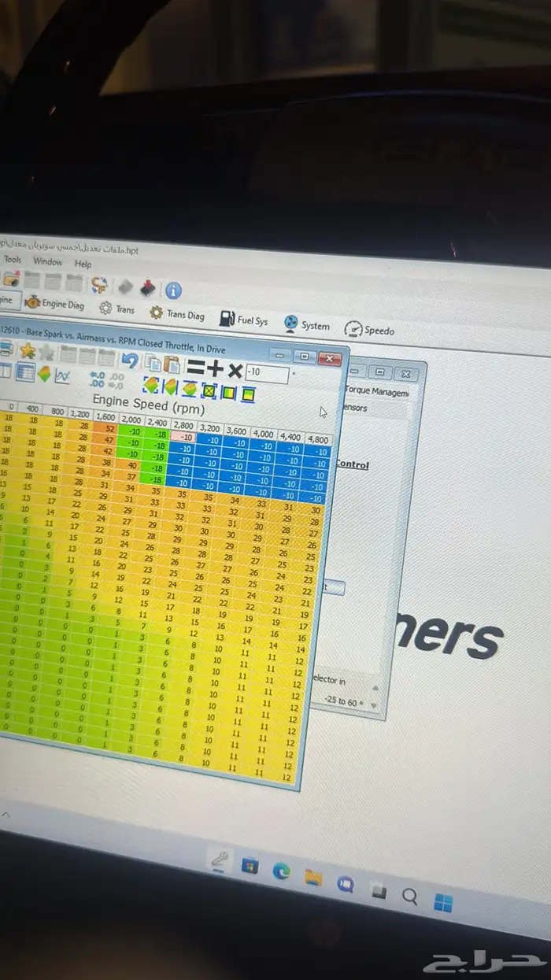Switch to the Trans Diag tab
This screenshot has width=551, height=980.
pos(177,313)
